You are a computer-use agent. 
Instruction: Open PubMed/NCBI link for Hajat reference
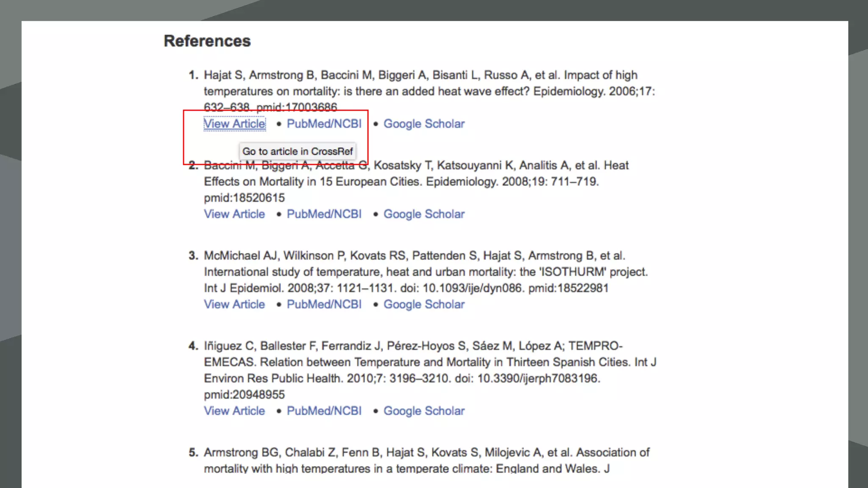coord(324,124)
